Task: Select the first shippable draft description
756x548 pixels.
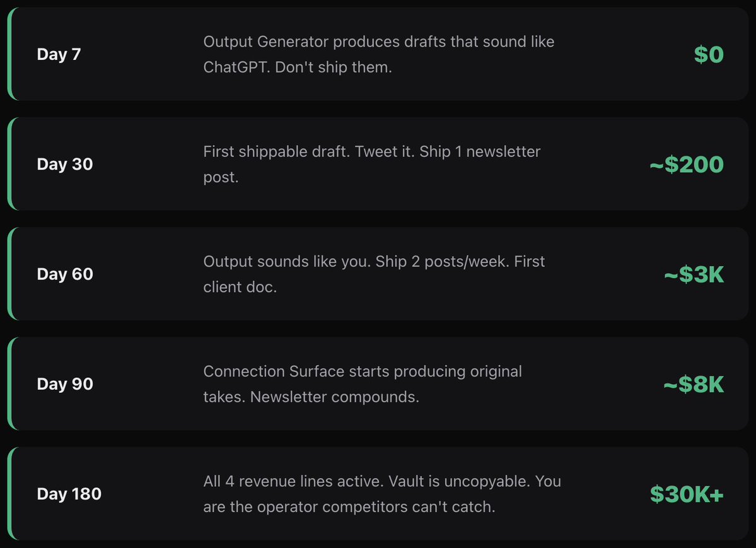Action: [x=372, y=164]
